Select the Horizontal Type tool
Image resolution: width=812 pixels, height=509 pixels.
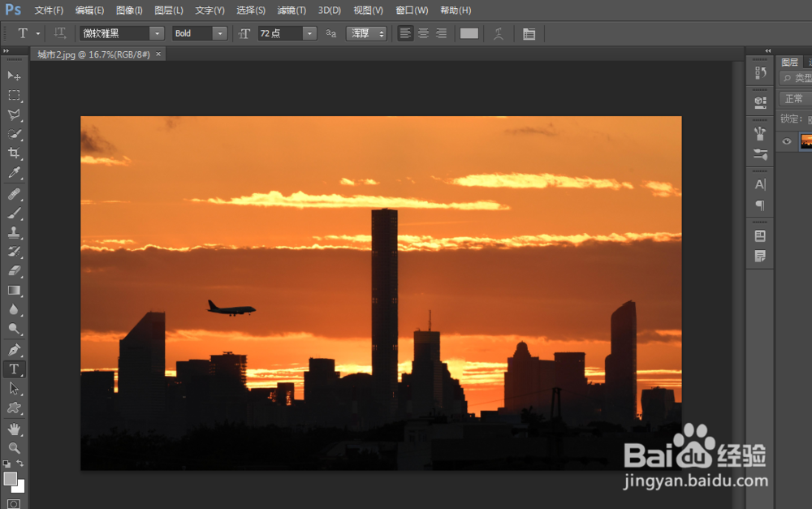(14, 369)
